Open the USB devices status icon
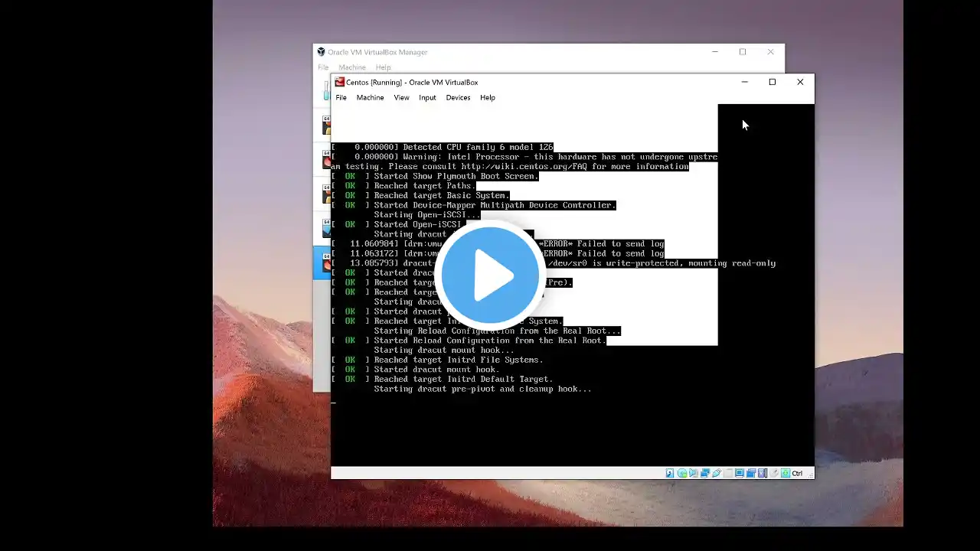The height and width of the screenshot is (551, 980). click(x=716, y=473)
